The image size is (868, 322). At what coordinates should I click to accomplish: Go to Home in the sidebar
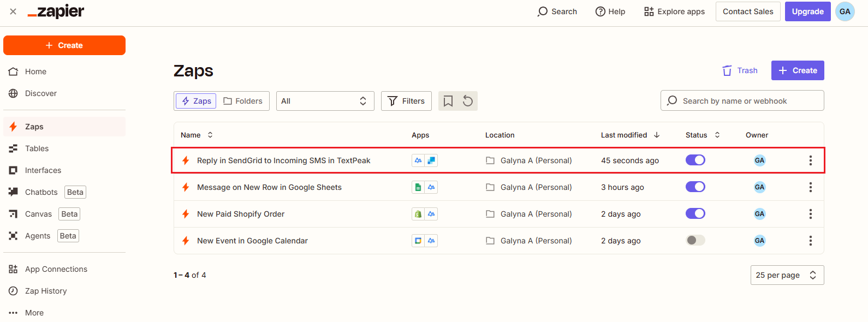click(x=64, y=71)
